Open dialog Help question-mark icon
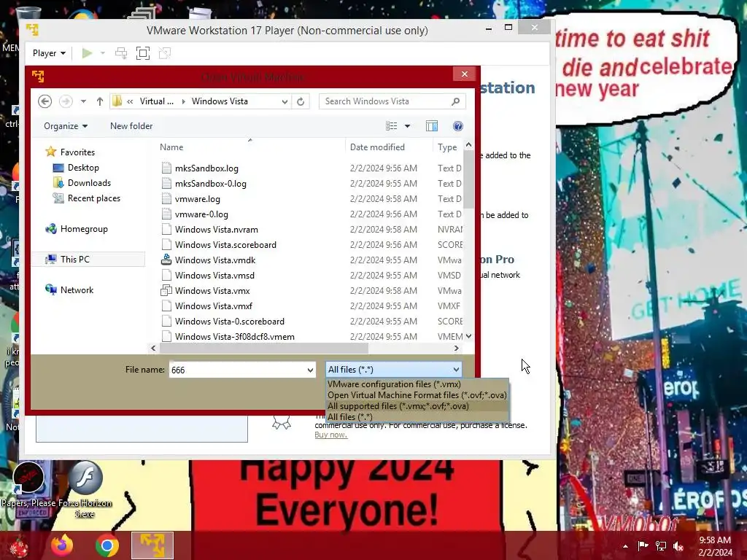Image resolution: width=747 pixels, height=560 pixels. click(458, 126)
